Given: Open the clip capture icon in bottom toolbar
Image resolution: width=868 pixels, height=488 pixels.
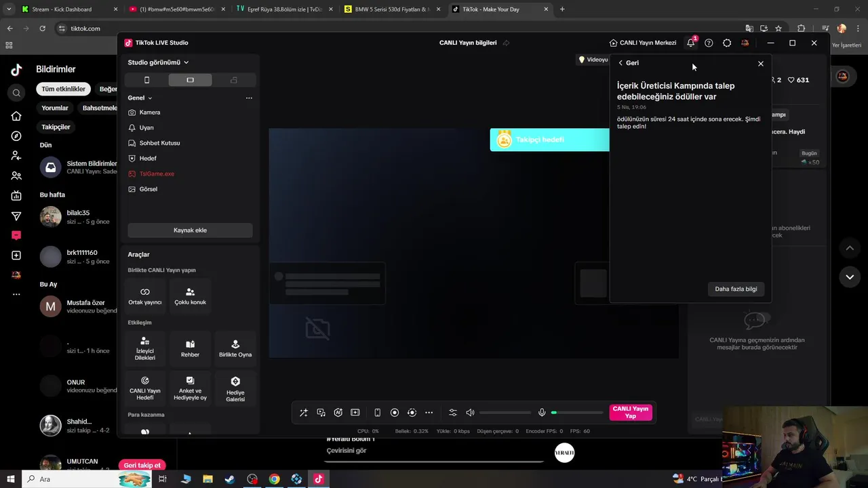Looking at the screenshot, I should click(355, 413).
